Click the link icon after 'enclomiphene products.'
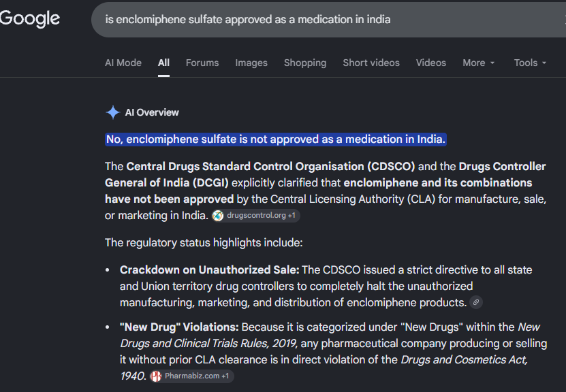This screenshot has height=392, width=566. [476, 302]
